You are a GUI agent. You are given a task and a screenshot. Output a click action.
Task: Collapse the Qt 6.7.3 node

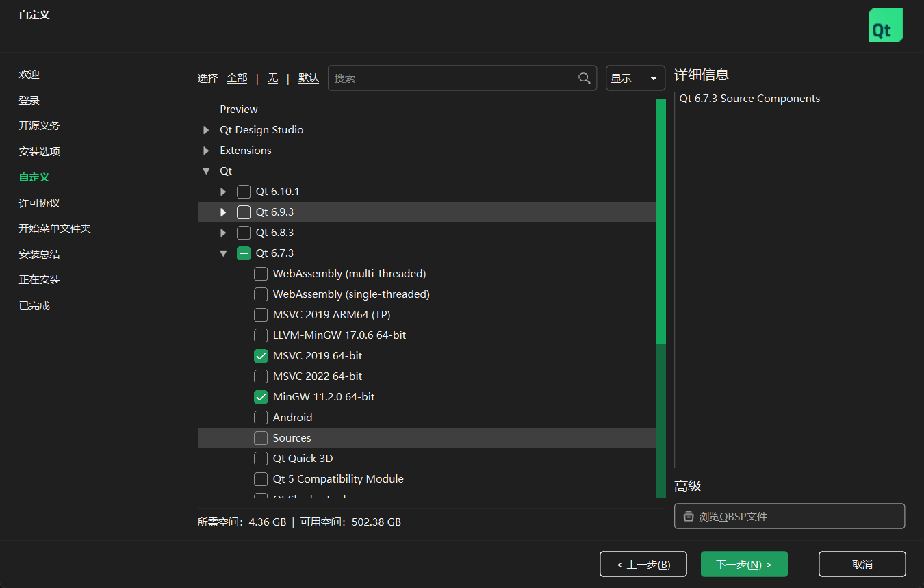(223, 253)
